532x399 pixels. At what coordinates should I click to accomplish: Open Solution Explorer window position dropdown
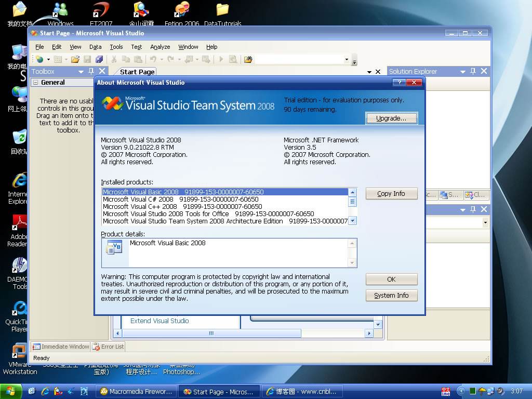[x=462, y=72]
